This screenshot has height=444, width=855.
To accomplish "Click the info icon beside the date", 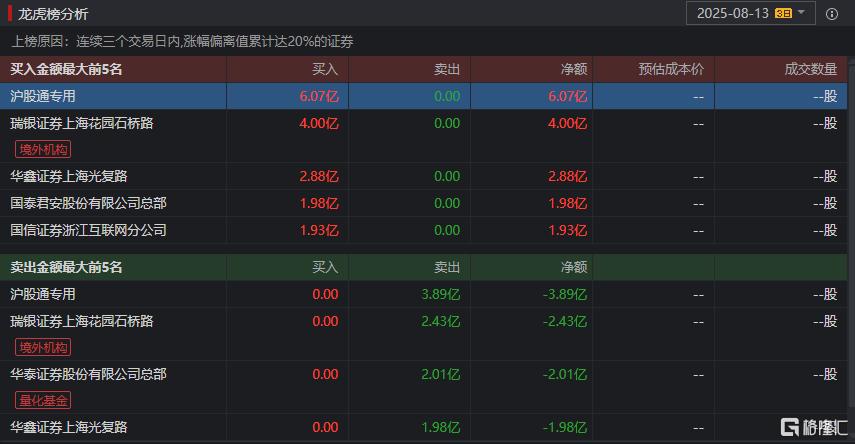I will coord(832,13).
